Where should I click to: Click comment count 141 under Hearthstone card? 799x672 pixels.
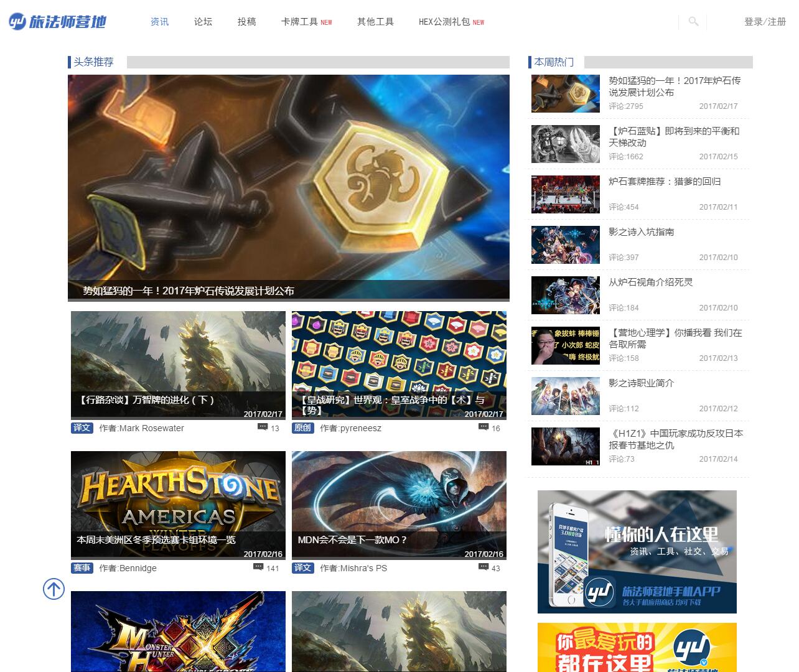click(x=273, y=568)
